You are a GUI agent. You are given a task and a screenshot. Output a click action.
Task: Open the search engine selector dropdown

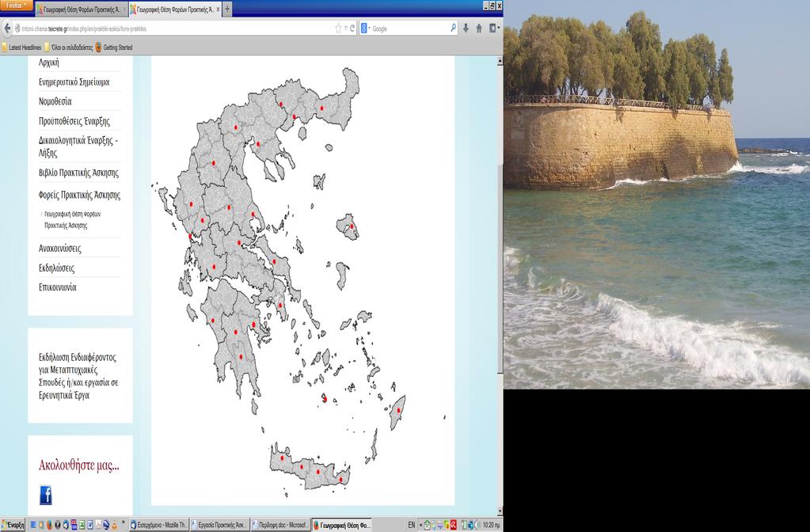tap(365, 28)
